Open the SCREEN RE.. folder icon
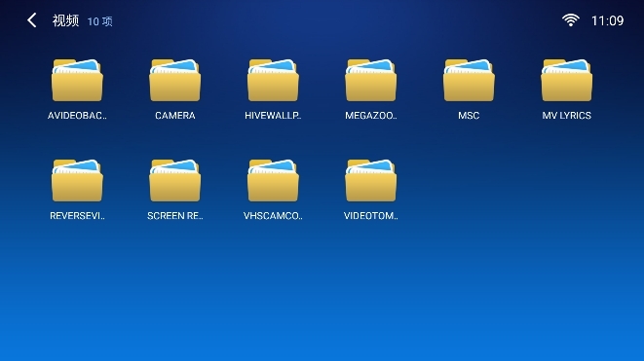 (175, 181)
